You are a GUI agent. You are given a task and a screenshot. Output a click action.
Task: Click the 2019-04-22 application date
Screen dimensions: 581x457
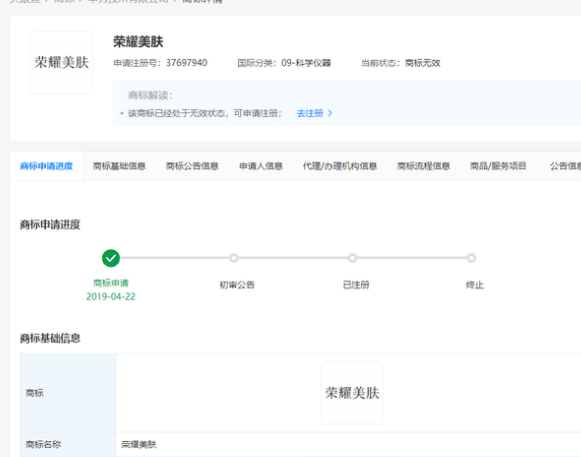click(111, 297)
